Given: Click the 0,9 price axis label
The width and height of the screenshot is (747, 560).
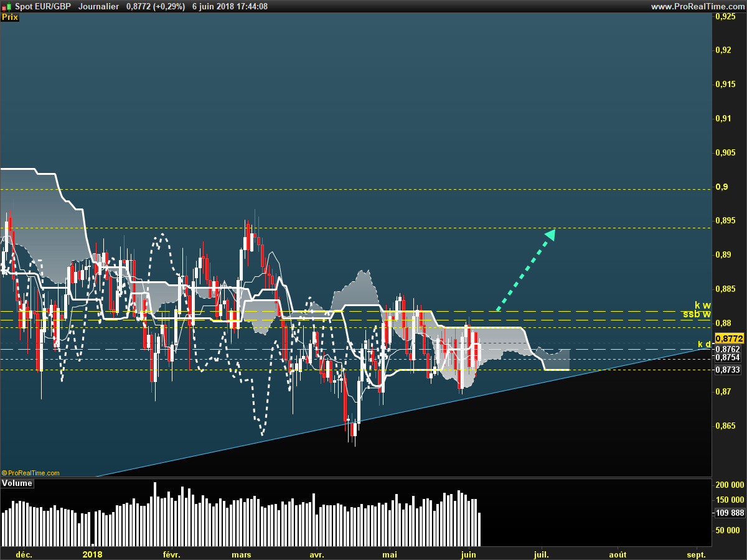Looking at the screenshot, I should [721, 187].
